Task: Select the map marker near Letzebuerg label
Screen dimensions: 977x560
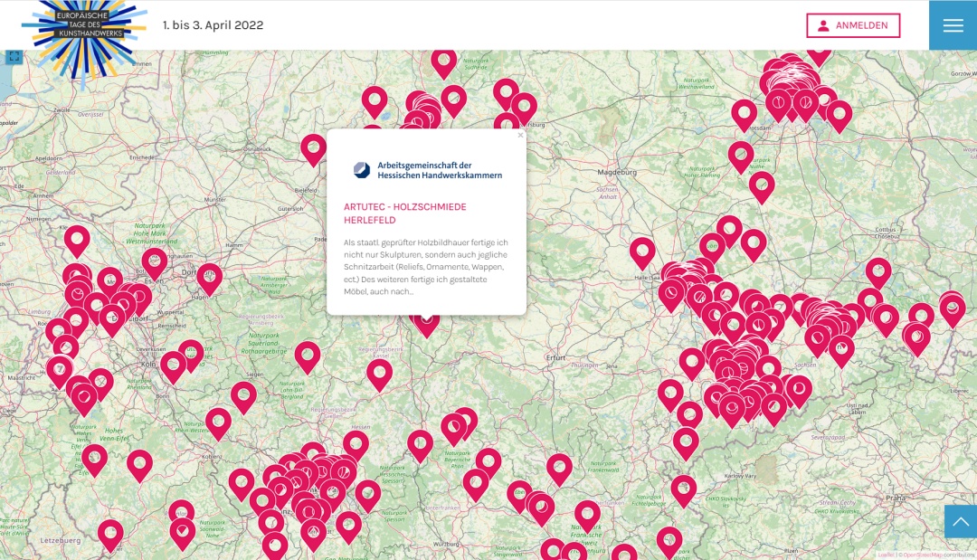Action: click(110, 535)
